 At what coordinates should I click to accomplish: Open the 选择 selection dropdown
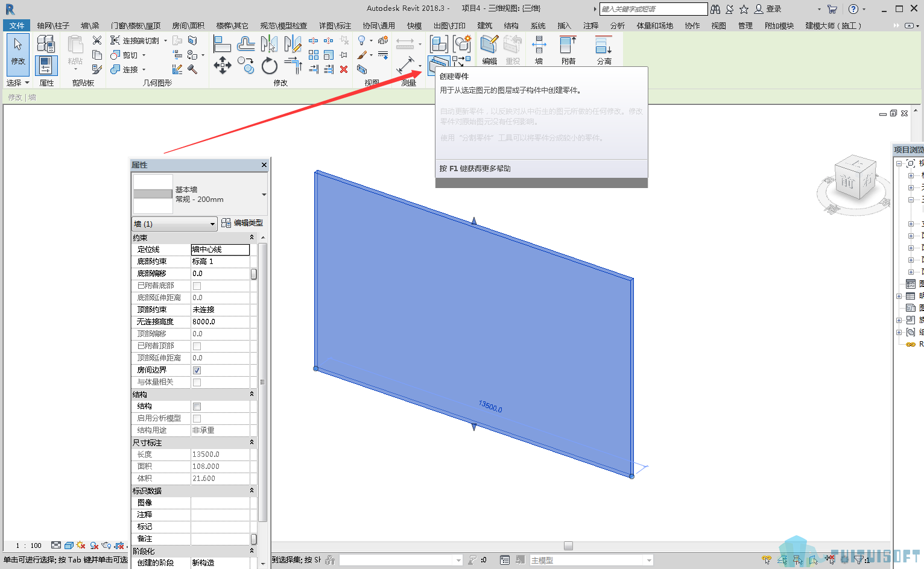coord(18,83)
